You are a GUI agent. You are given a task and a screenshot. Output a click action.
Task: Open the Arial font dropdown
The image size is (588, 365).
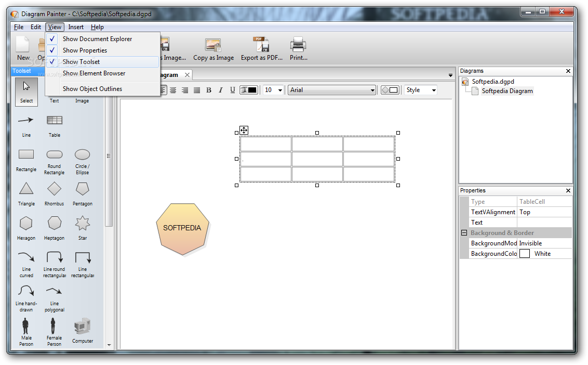(x=372, y=90)
